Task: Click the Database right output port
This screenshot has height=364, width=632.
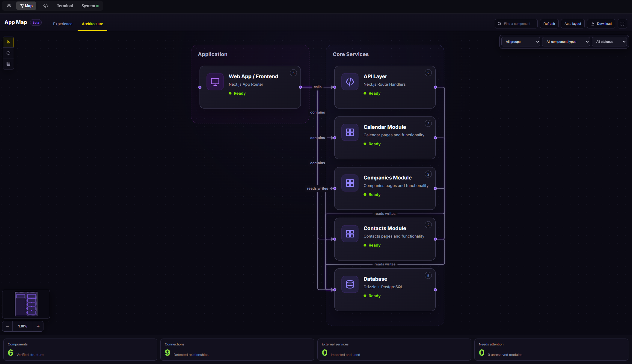Action: click(x=435, y=290)
